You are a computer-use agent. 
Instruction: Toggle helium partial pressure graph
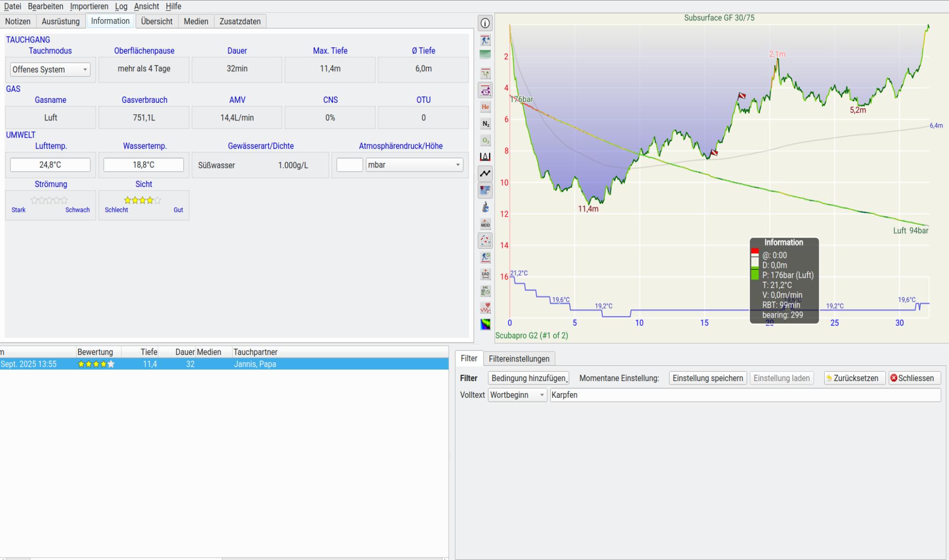(x=485, y=107)
